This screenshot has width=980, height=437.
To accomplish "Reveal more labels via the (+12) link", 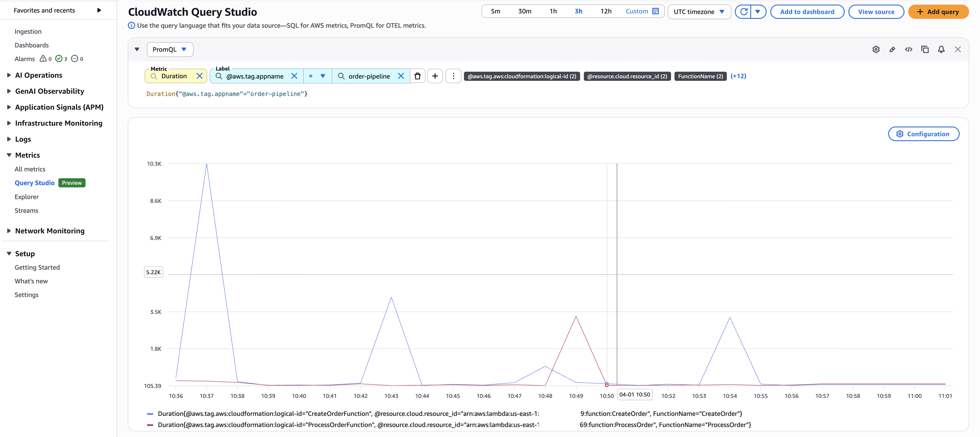I will coord(738,76).
